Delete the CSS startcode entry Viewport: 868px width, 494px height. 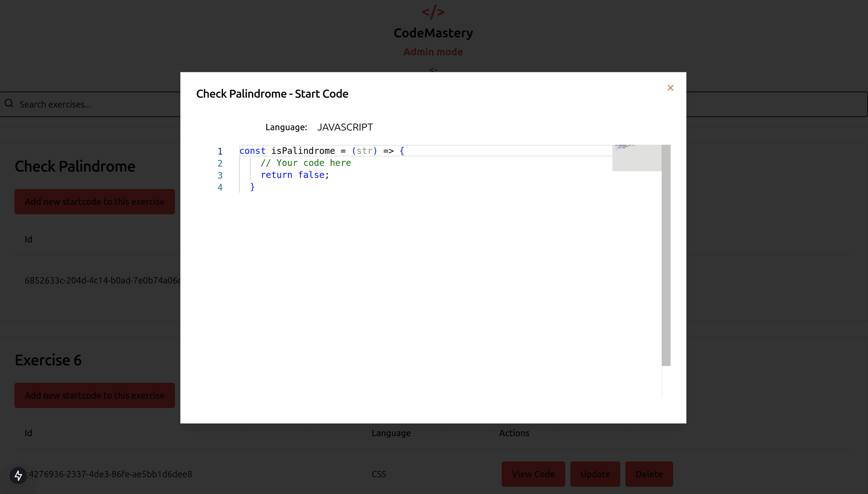point(649,474)
